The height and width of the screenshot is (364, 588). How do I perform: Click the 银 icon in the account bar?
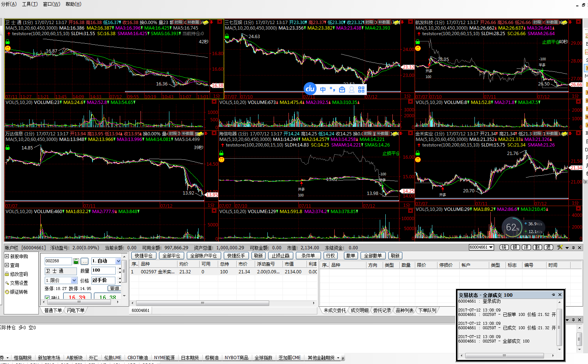(x=515, y=247)
